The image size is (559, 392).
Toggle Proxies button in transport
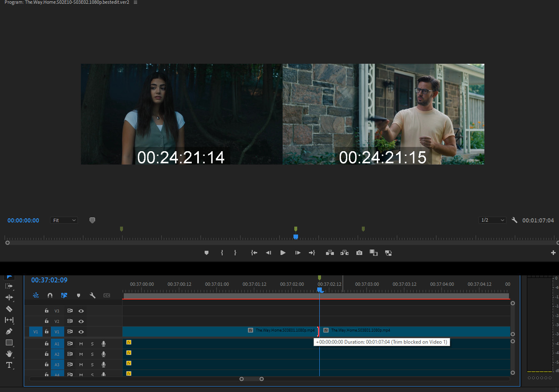click(x=388, y=253)
